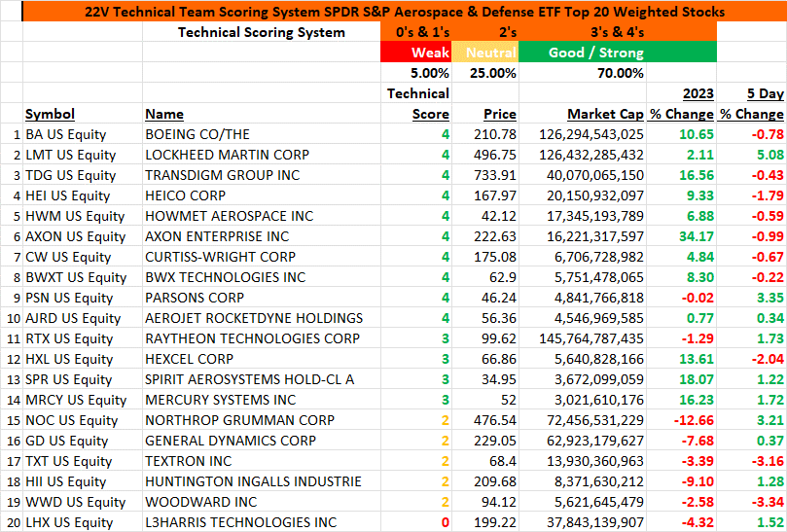The width and height of the screenshot is (787, 532).
Task: Select Raytheon's market cap 145,764,787,435
Action: pos(582,338)
